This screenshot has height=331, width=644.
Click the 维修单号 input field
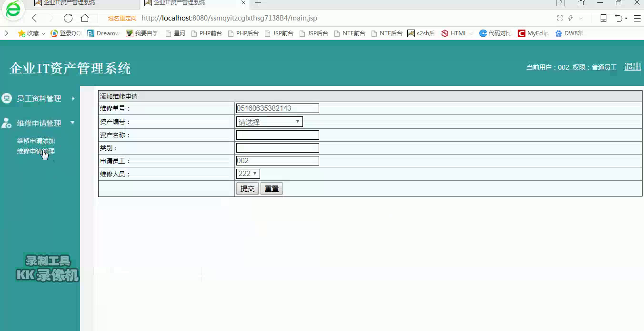[x=277, y=108]
